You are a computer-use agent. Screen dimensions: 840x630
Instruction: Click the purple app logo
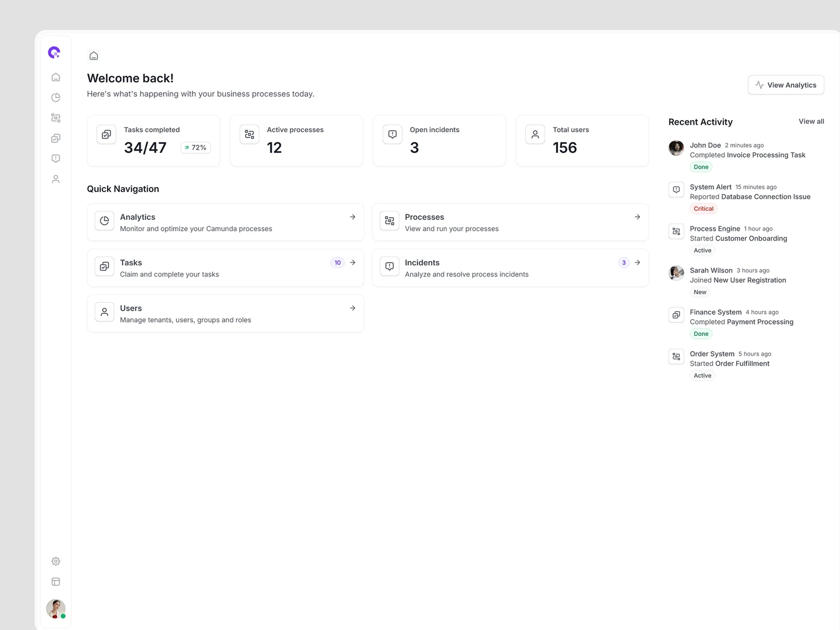(54, 52)
